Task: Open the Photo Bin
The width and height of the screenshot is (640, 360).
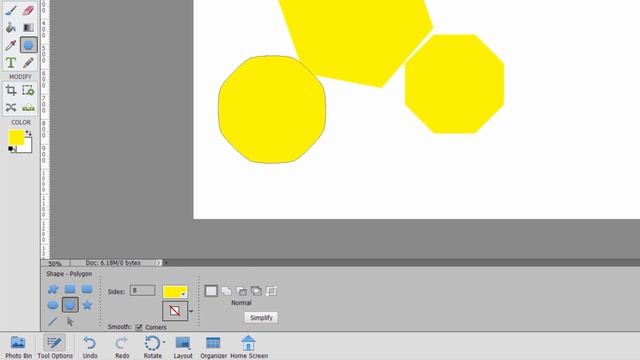Action: coord(18,347)
